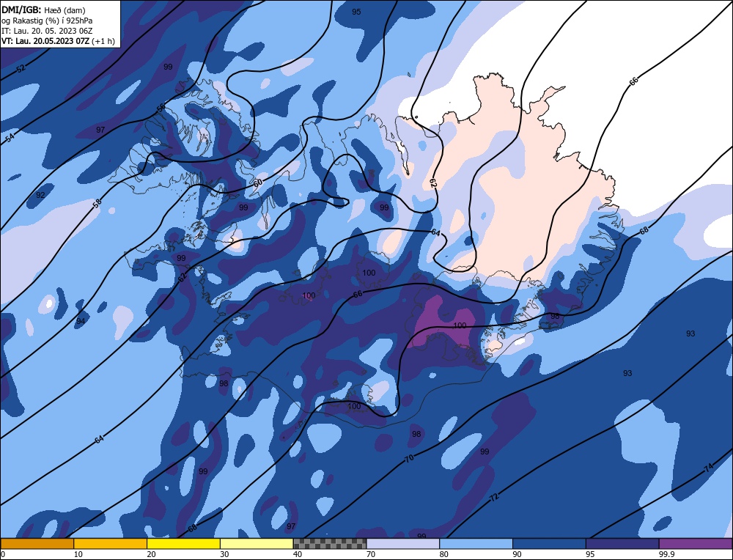Image resolution: width=733 pixels, height=560 pixels.
Task: Click the light blue 80–90 legend swatch
Action: (x=476, y=544)
